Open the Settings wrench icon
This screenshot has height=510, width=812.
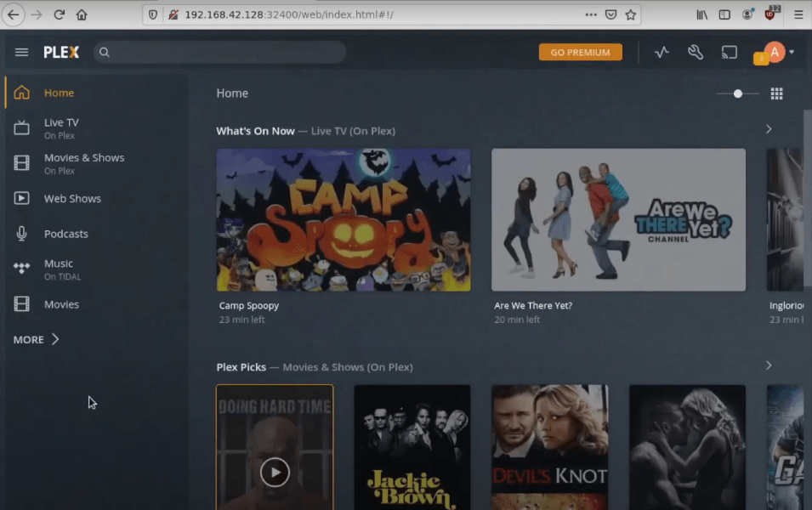[695, 53]
